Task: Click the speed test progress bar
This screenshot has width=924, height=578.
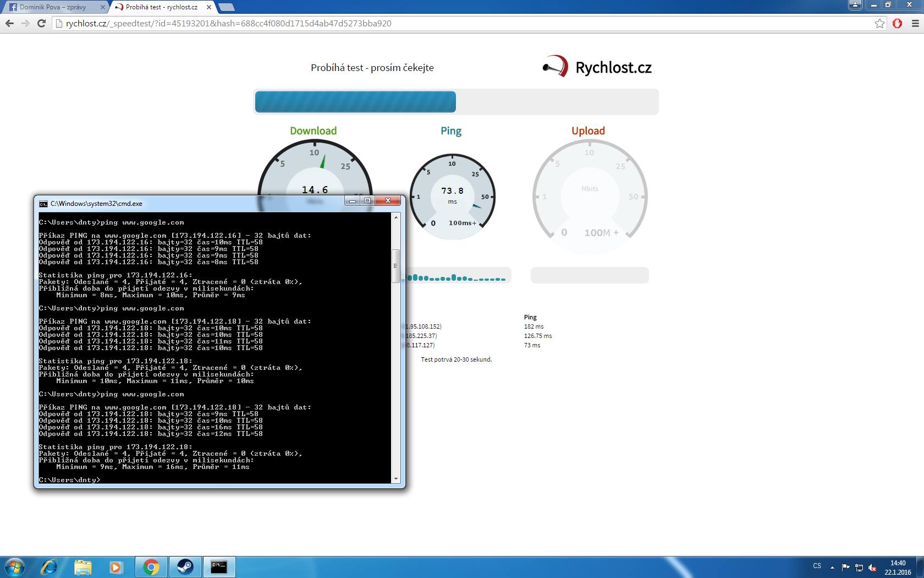Action: pyautogui.click(x=456, y=102)
